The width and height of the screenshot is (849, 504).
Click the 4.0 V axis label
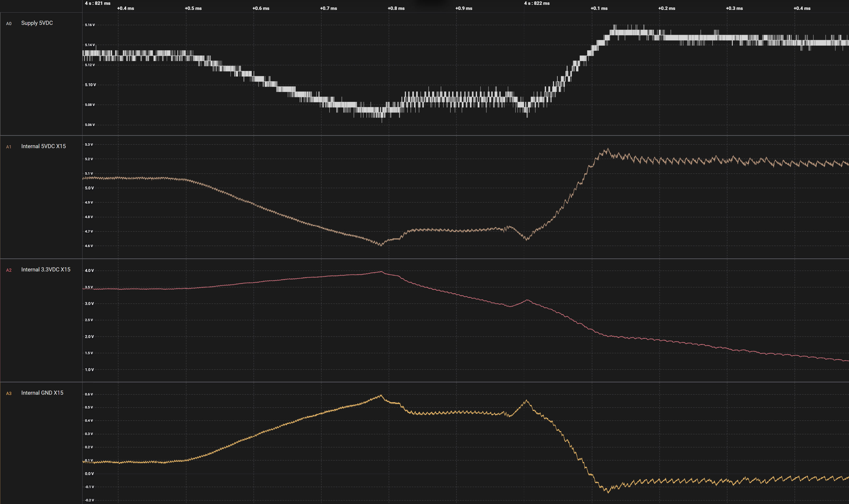tap(89, 271)
